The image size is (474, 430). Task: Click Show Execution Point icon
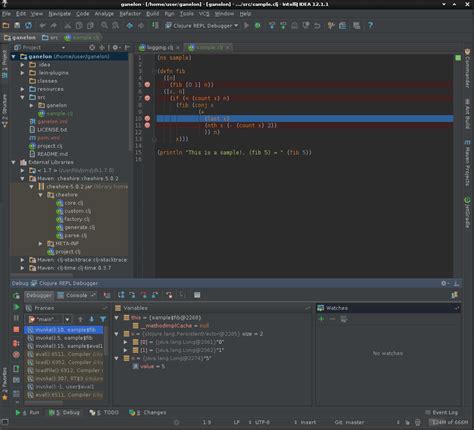point(107,295)
